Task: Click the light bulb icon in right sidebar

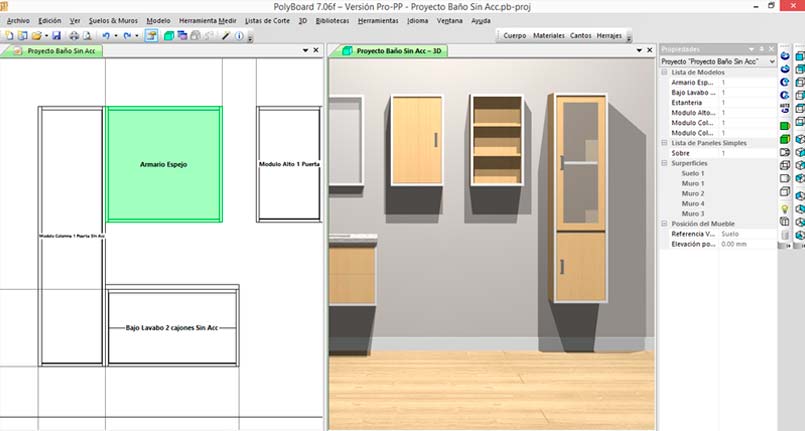Action: [785, 208]
